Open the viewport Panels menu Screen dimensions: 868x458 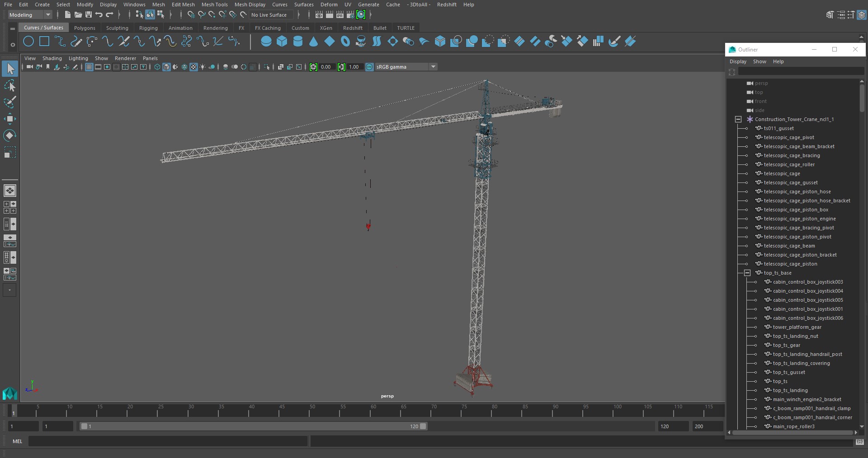point(150,58)
